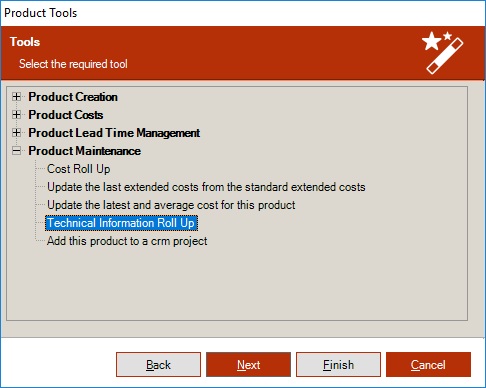Click the Cancel button
Screen dimensions: 486x388
428,365
